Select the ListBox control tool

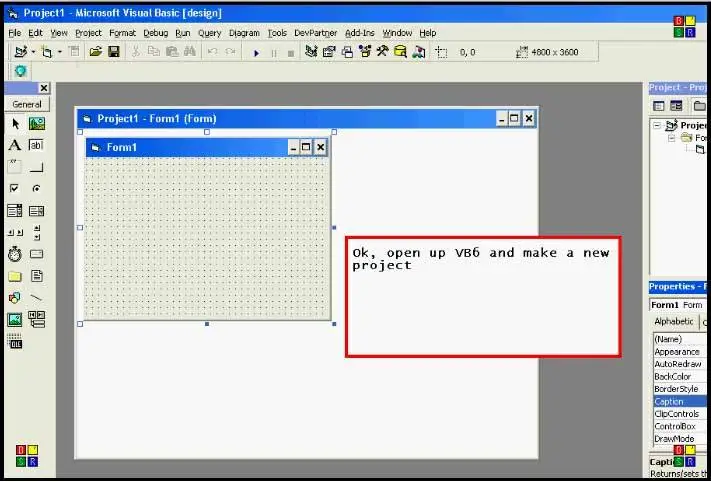click(37, 211)
